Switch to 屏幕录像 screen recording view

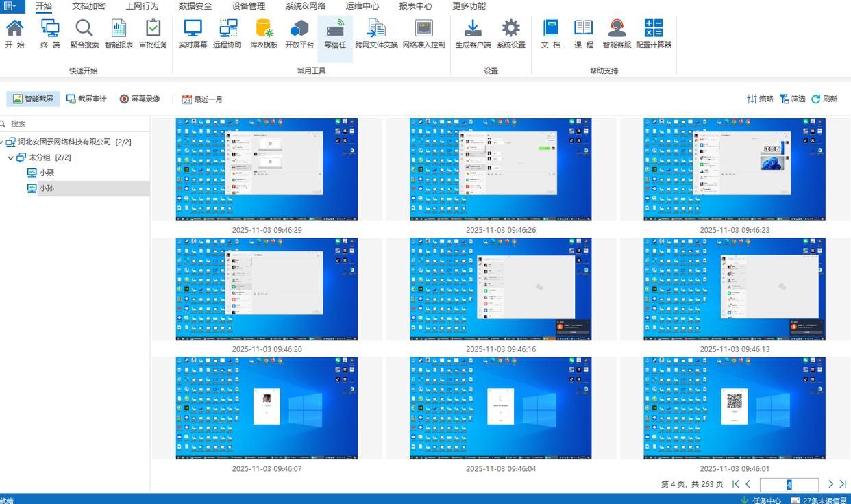140,99
